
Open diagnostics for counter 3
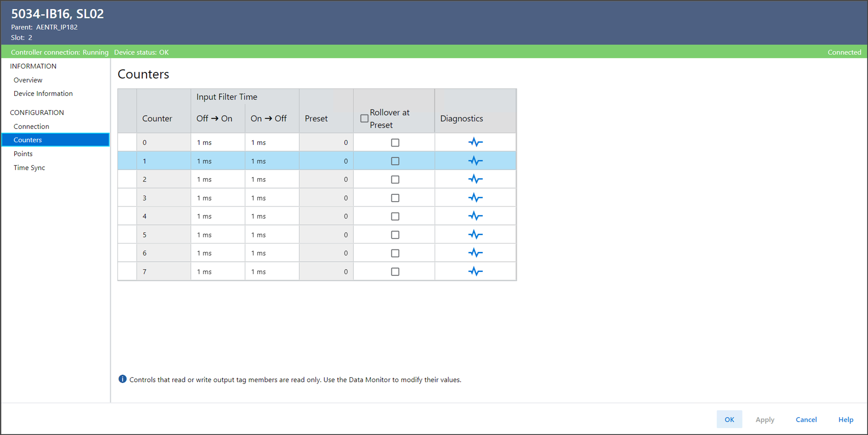click(475, 198)
